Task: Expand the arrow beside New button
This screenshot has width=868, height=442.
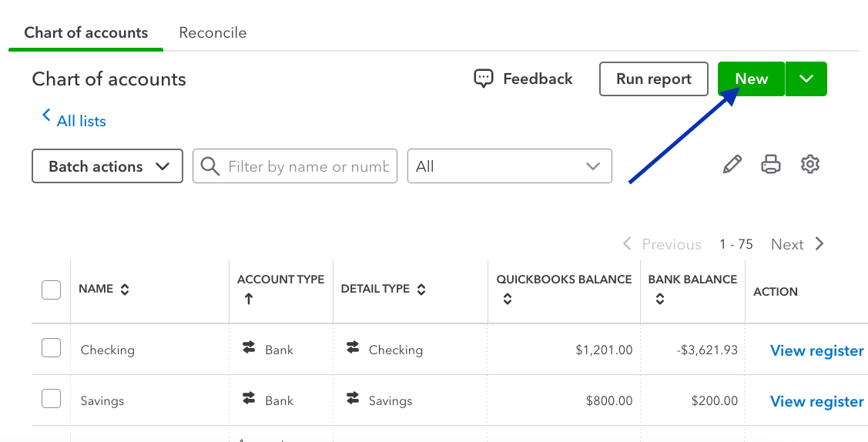Action: [806, 79]
